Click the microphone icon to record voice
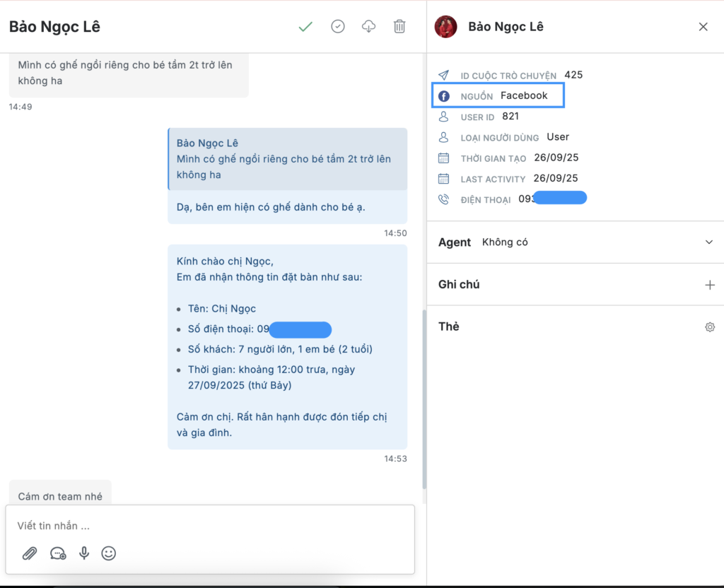 point(84,553)
